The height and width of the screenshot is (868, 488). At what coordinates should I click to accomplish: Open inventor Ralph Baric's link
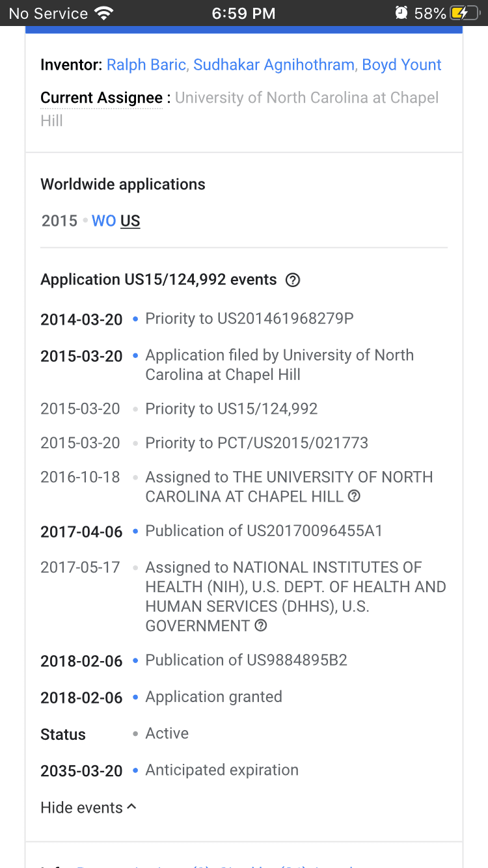coord(147,64)
